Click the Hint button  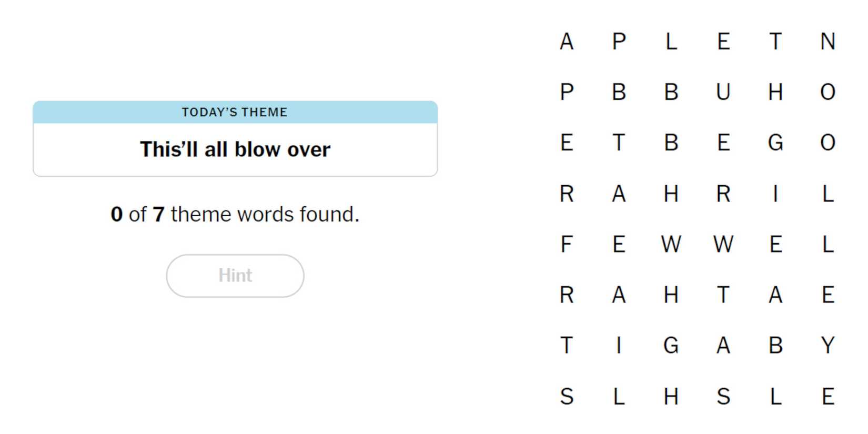pyautogui.click(x=235, y=276)
